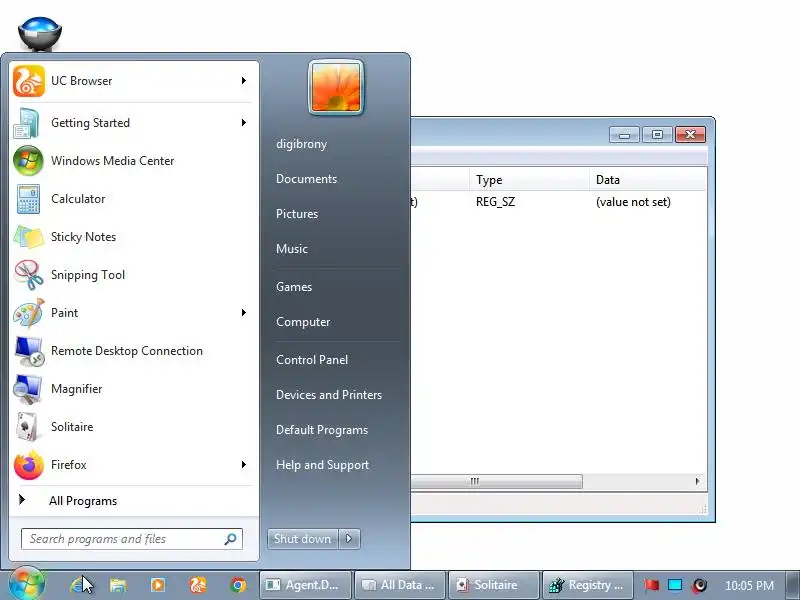Open the Magnifier icon
This screenshot has width=800, height=600.
(x=28, y=389)
